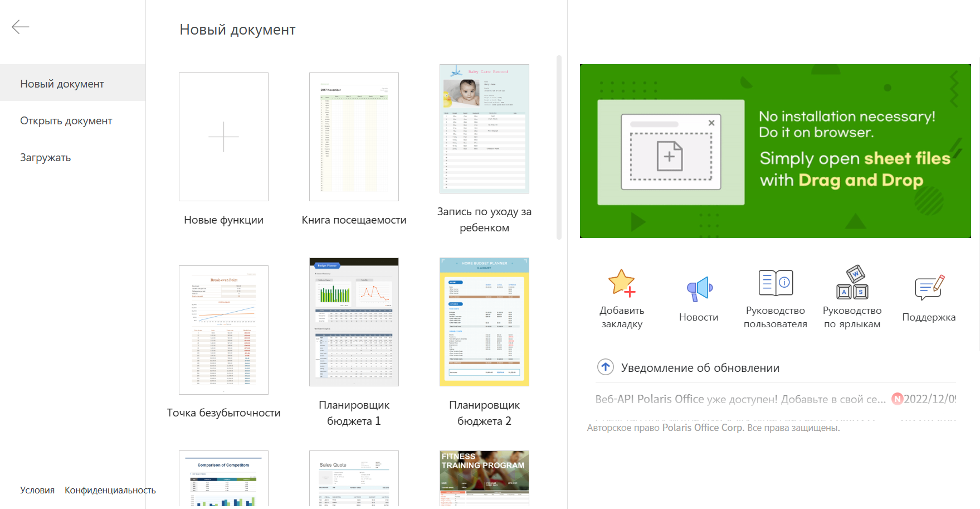Click the Планировщик бюджета 2 label
Screen dimensions: 980x509
(484, 413)
